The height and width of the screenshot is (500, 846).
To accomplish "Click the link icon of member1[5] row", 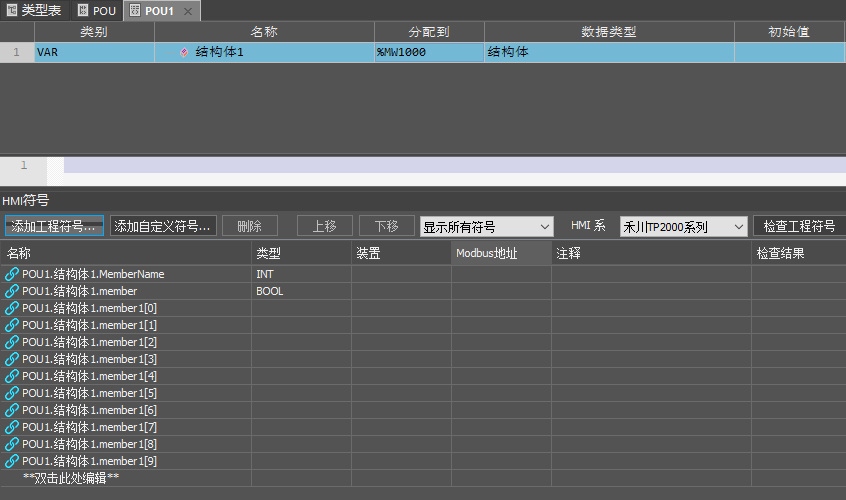I will click(x=12, y=393).
